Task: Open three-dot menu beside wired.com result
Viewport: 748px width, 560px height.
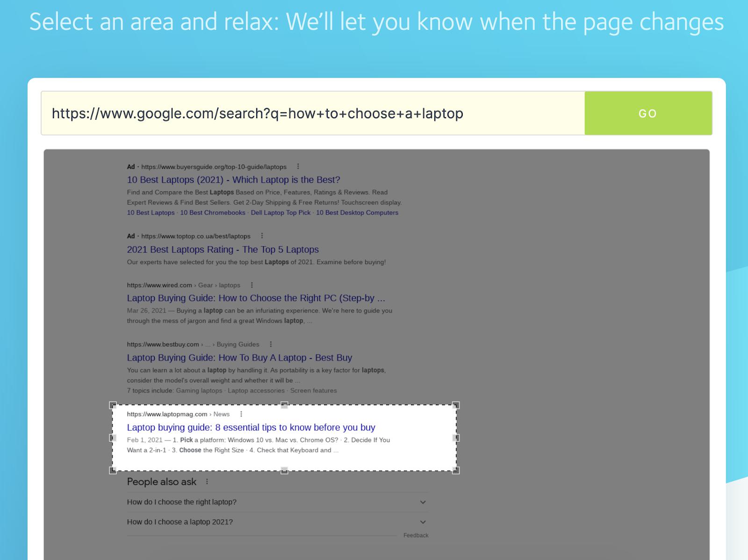Action: 252,285
